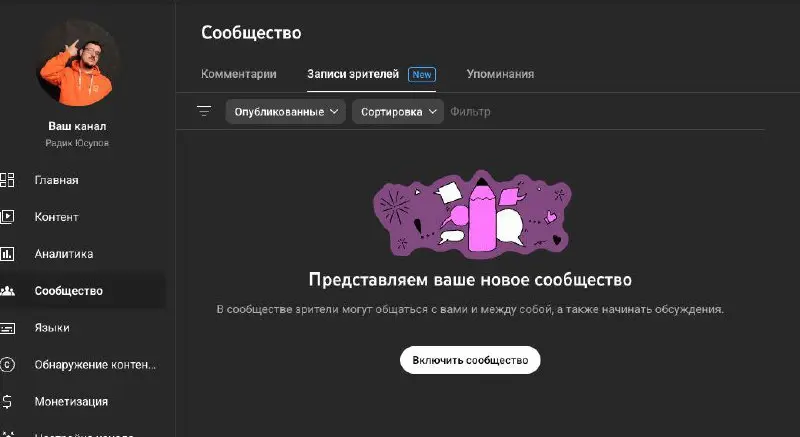Click the filter lines icon

pyautogui.click(x=204, y=111)
